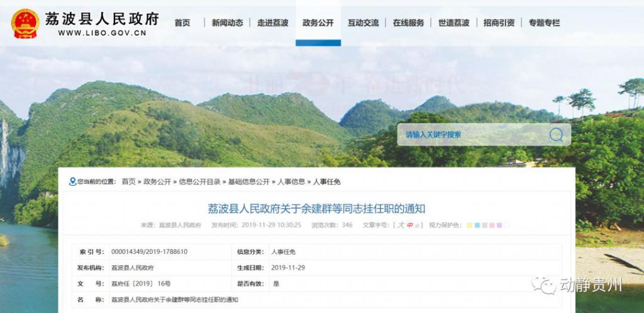Click the 荔波县人民政府 site title
The image size is (644, 313).
(x=102, y=19)
